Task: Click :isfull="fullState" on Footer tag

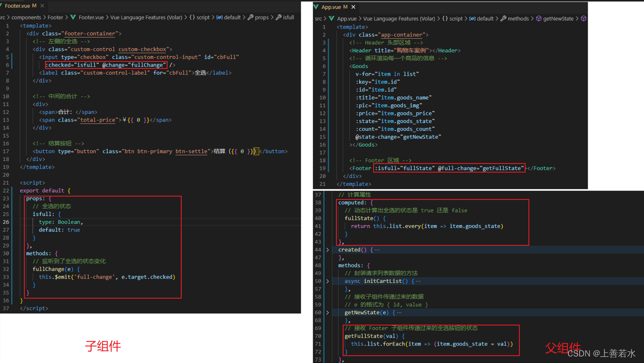Action: (x=405, y=168)
